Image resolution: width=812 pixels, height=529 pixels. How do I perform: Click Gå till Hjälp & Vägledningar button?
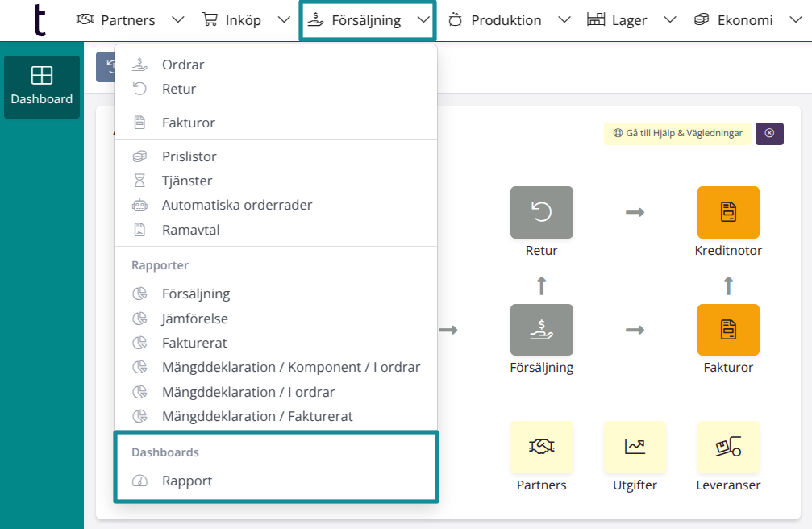(677, 133)
